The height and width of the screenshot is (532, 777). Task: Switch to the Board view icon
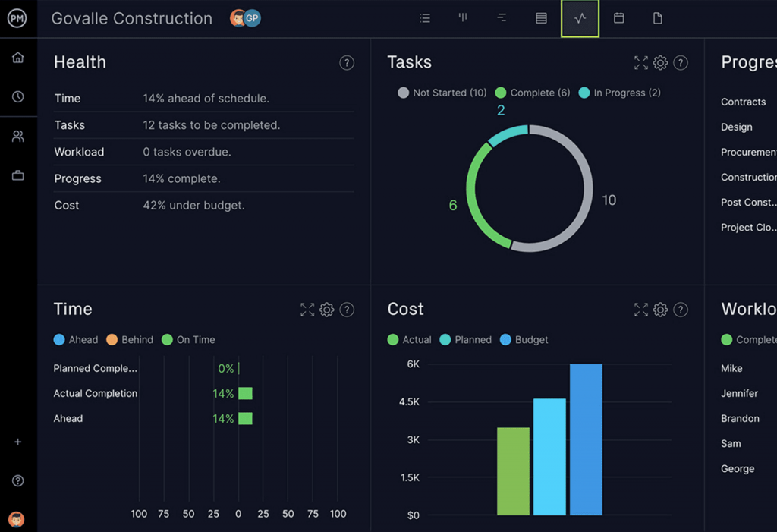463,18
